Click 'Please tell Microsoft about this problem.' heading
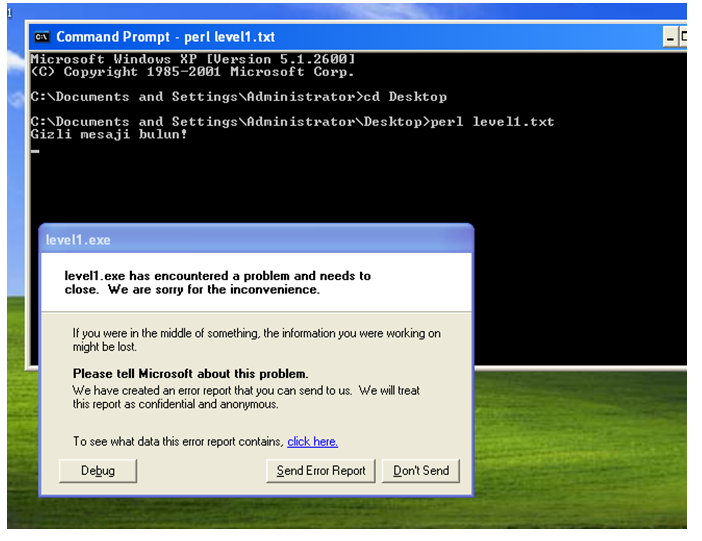 [191, 374]
